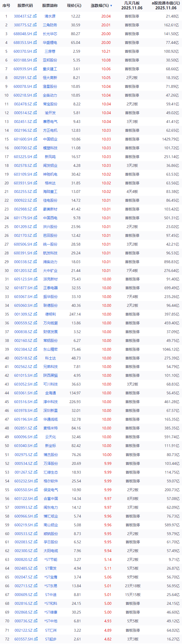This screenshot has height=644, width=182.
Task: Open the chart icon beside 002713.SZ
Action: 35,586
